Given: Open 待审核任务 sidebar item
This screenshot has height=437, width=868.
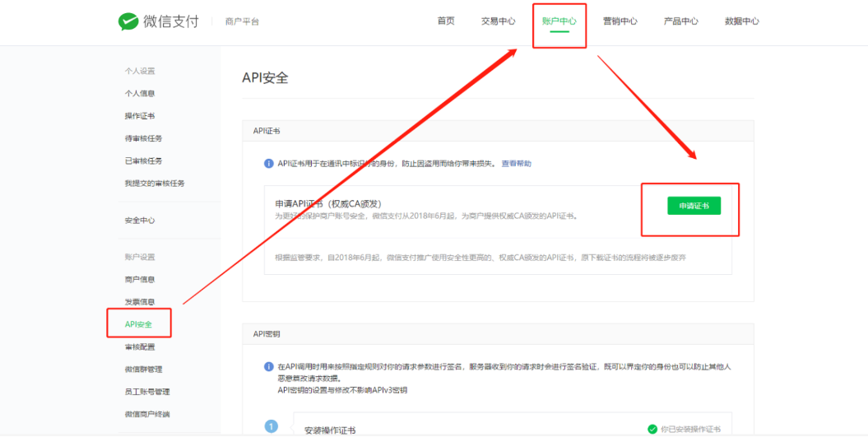Looking at the screenshot, I should 143,138.
